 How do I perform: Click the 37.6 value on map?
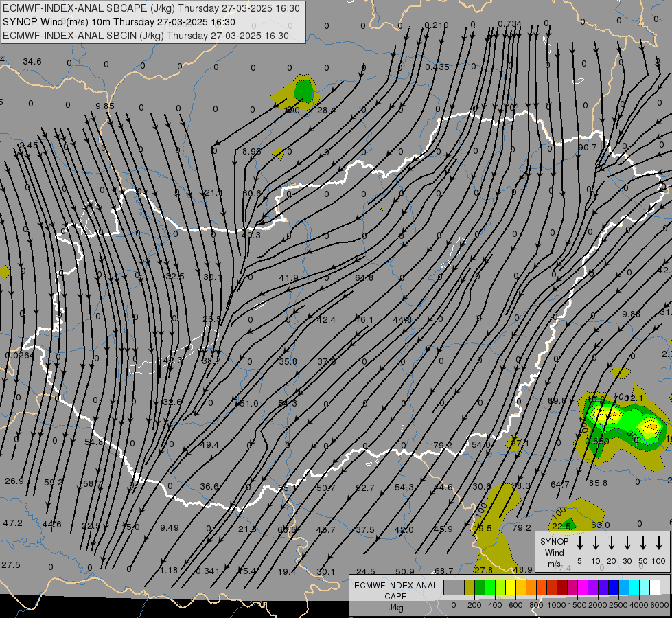click(327, 362)
